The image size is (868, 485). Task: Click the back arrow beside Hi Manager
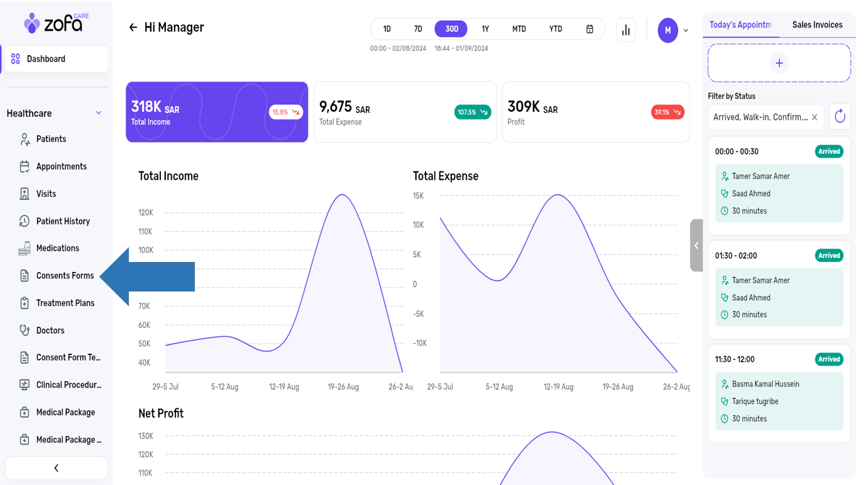click(x=133, y=28)
